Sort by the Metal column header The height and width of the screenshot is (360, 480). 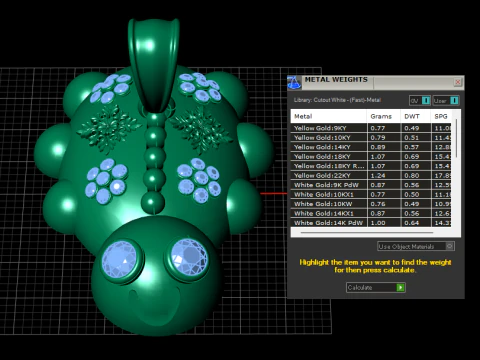[x=329, y=116]
